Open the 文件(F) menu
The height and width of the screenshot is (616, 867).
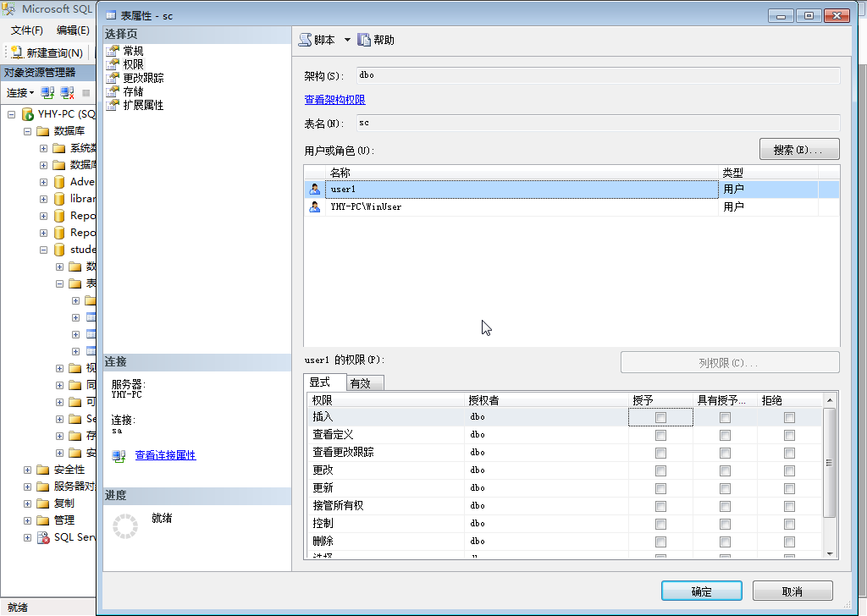pyautogui.click(x=26, y=30)
